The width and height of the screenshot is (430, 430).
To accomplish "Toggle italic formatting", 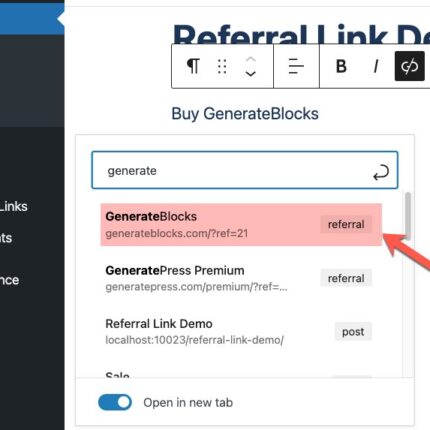I will [x=376, y=66].
